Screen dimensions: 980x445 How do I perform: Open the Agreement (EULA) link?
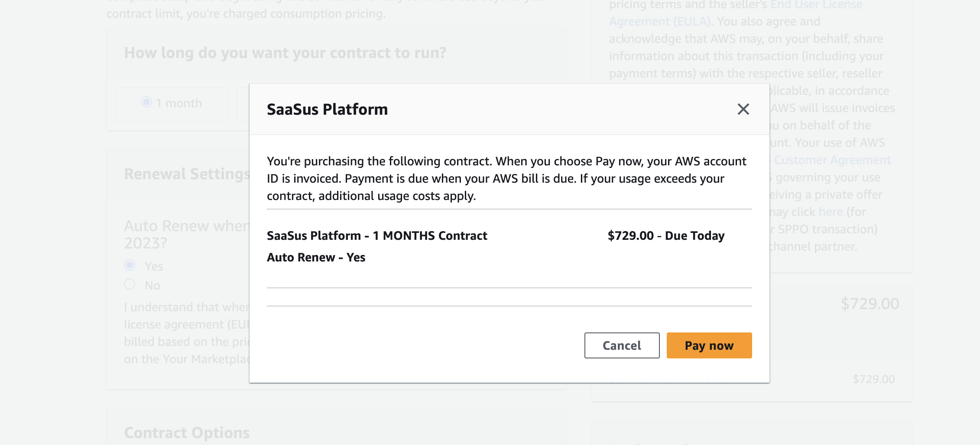659,21
